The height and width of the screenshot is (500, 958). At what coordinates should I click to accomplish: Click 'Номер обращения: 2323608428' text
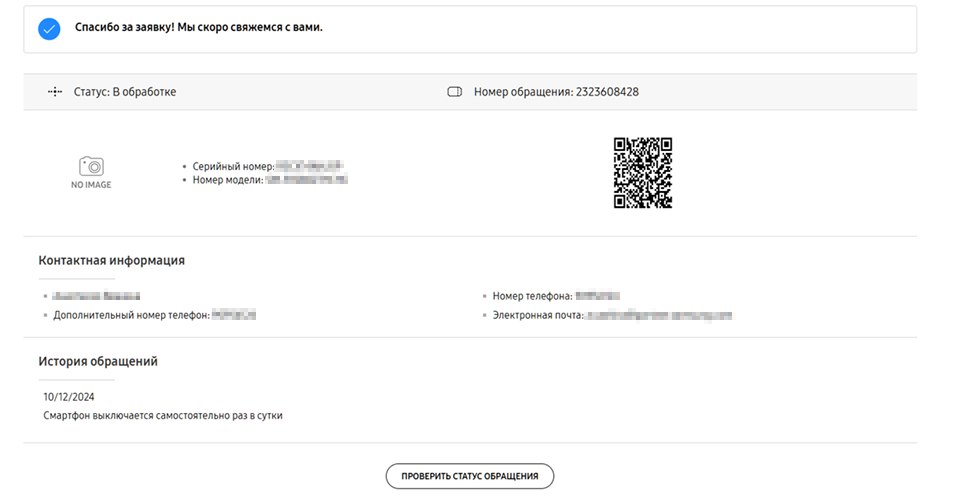pyautogui.click(x=556, y=92)
